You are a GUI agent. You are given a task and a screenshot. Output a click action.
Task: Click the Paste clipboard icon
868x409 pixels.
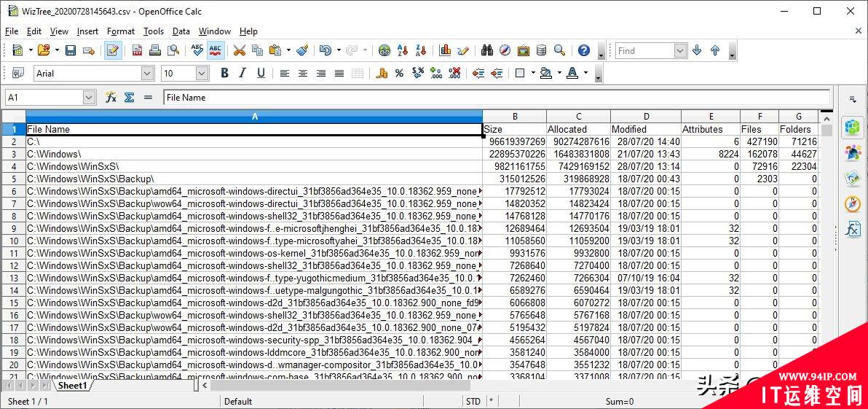[275, 50]
